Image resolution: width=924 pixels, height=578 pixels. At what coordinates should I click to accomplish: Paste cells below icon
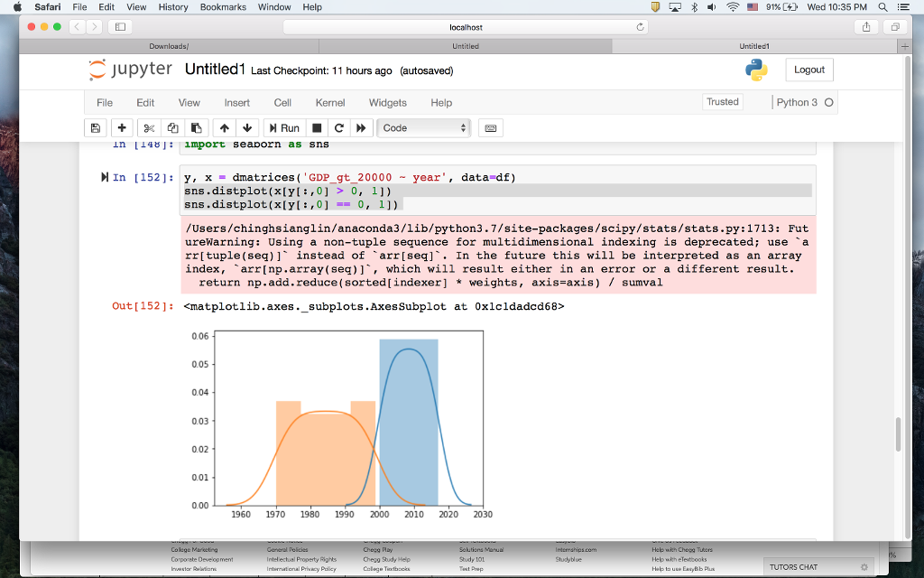(196, 128)
